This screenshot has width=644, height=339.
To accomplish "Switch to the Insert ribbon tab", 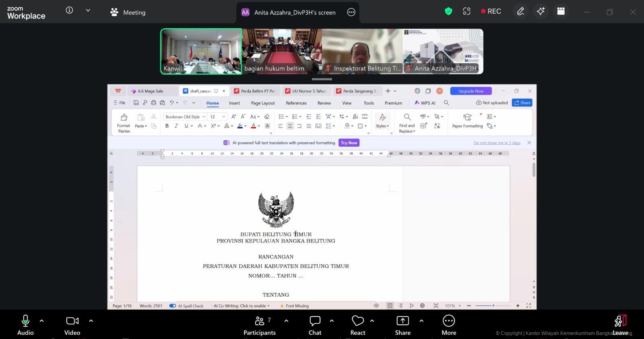I will [234, 103].
